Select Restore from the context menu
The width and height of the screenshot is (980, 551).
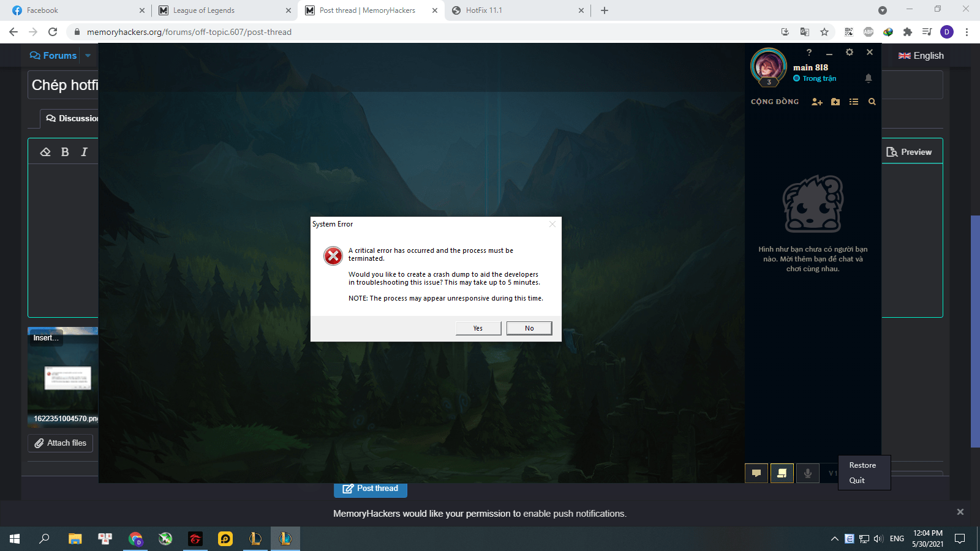pos(862,465)
